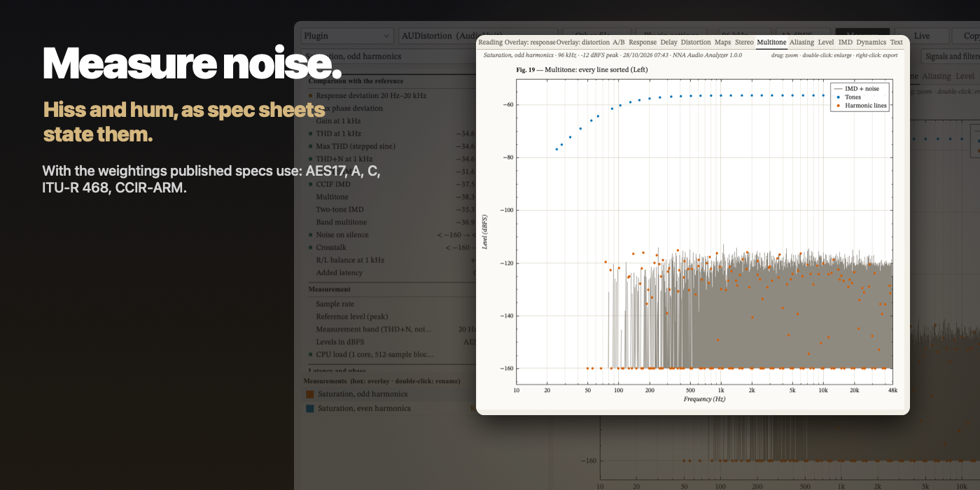Click the 'Comparison with the reference' section header
This screenshot has width=980, height=490.
[356, 81]
